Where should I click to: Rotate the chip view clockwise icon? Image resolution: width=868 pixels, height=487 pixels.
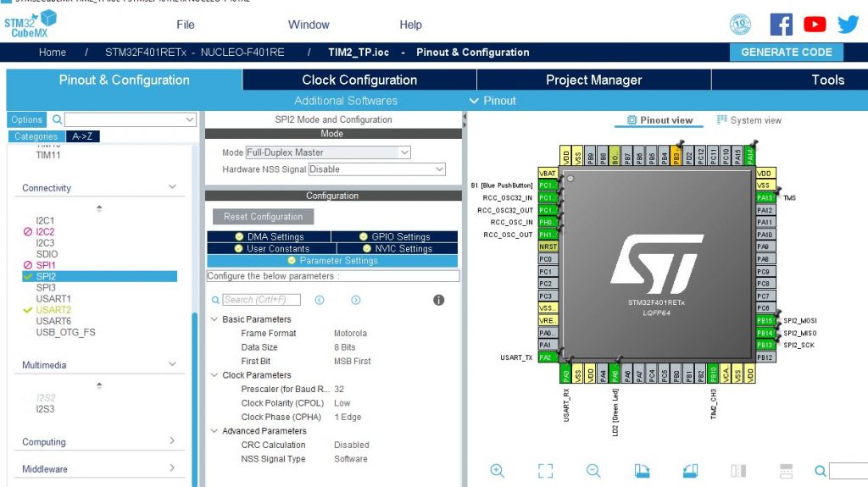point(642,470)
